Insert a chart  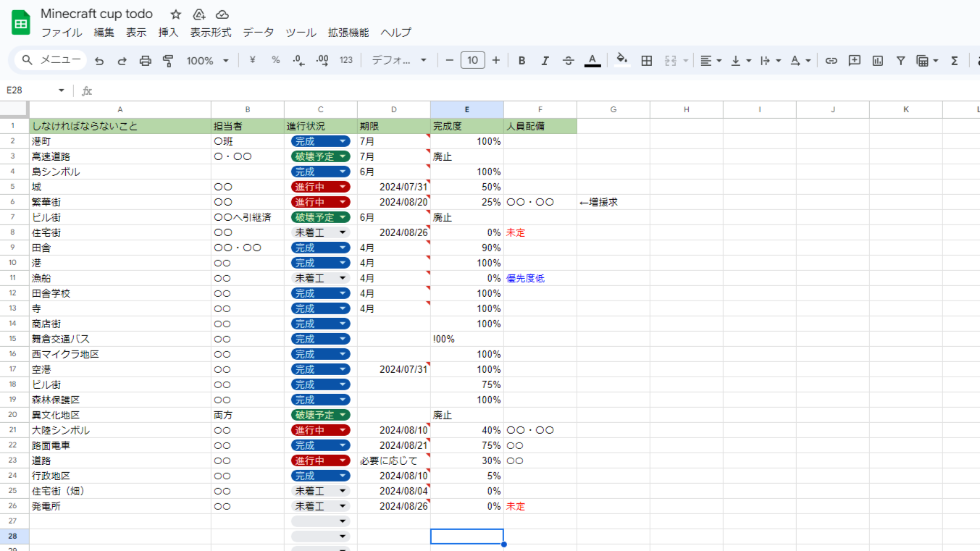878,61
